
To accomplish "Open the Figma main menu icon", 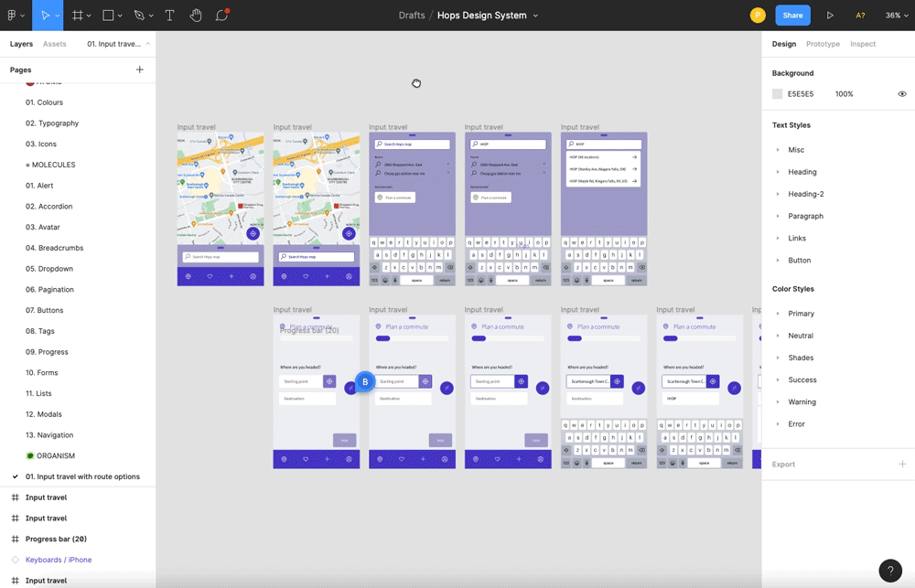I will point(12,16).
